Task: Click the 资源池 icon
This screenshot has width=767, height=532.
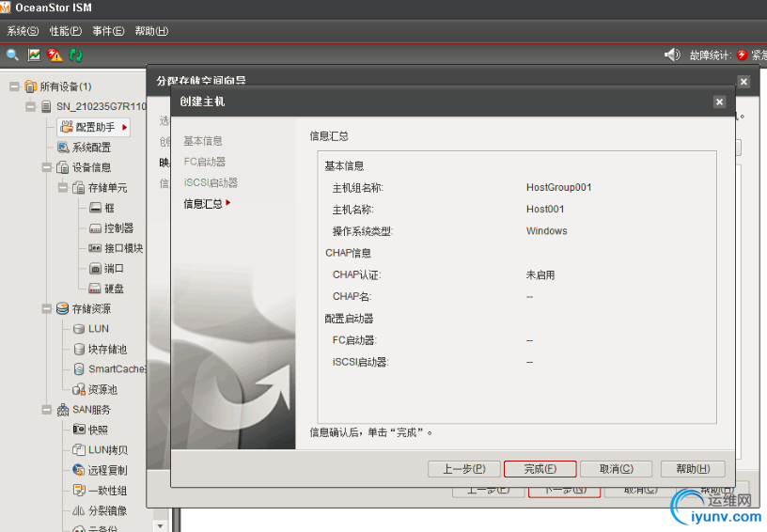Action: click(x=79, y=390)
